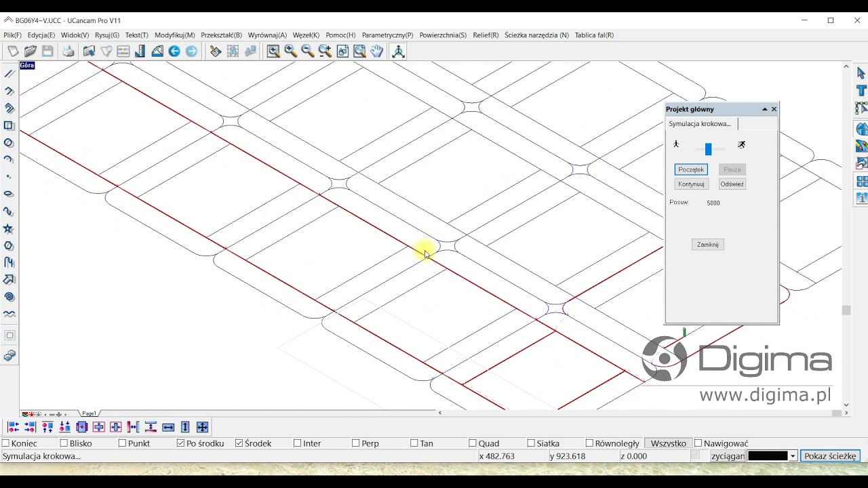
Task: Enable the Siatka grid checkbox
Action: click(531, 443)
